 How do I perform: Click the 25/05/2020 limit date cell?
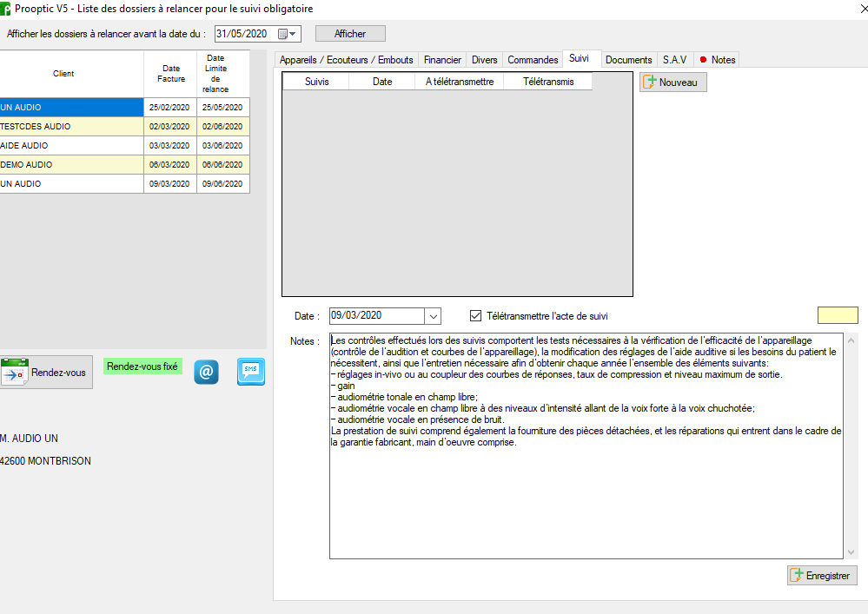click(222, 108)
